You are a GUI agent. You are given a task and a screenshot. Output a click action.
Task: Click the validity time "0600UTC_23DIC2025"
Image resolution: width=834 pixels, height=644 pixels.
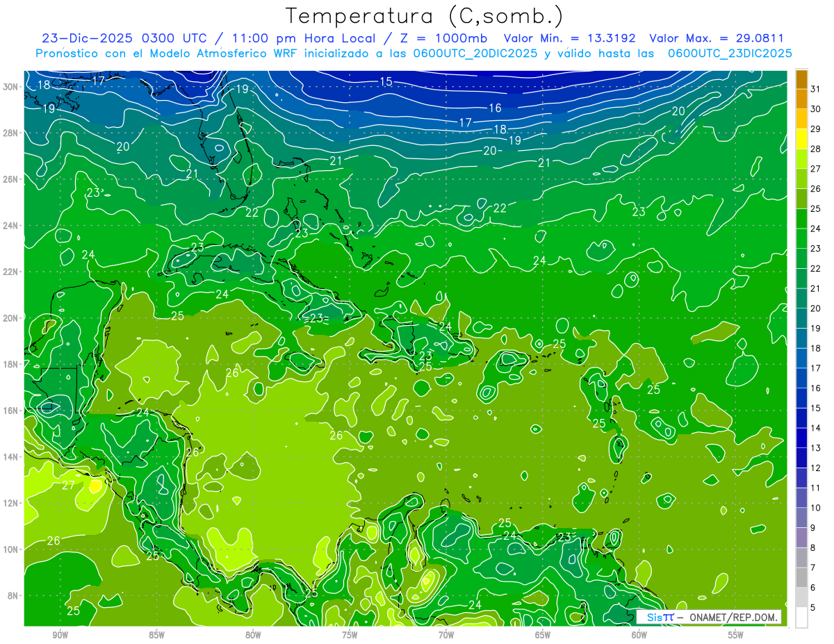click(730, 53)
